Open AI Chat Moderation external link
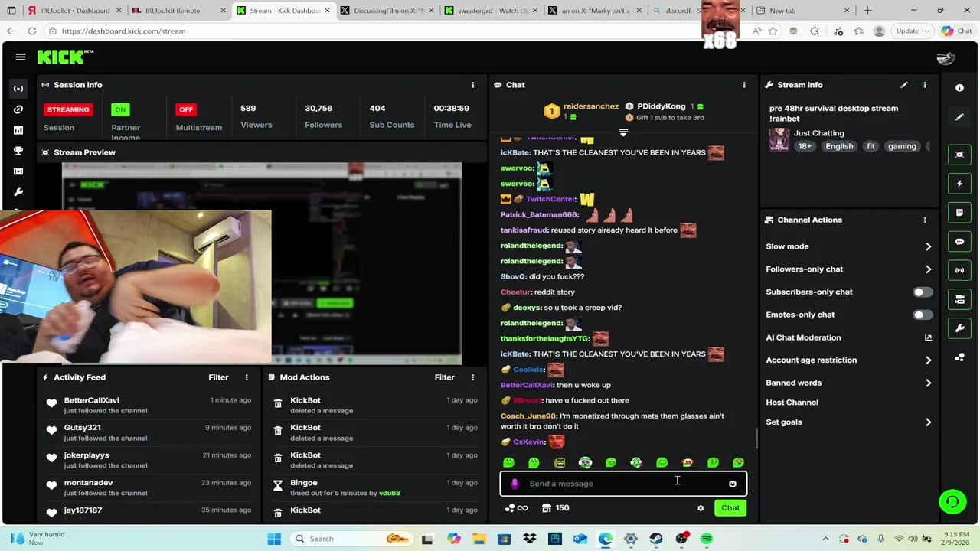Image resolution: width=980 pixels, height=551 pixels. click(x=928, y=337)
